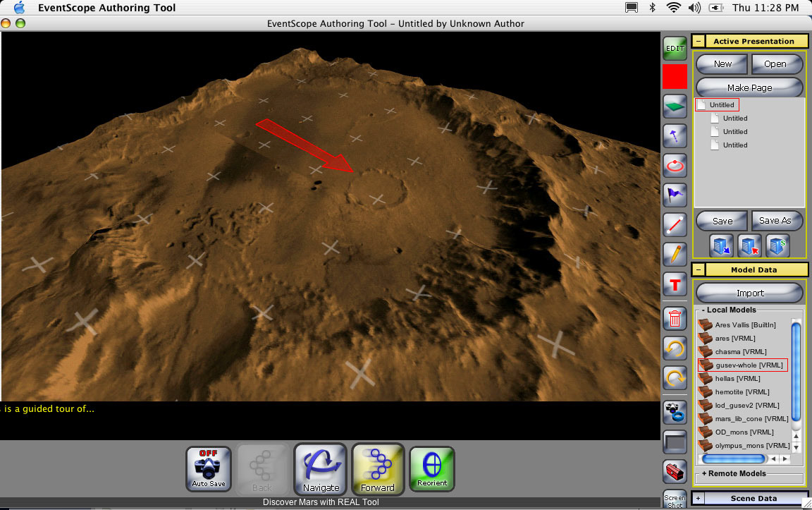Select the red T text tool

(675, 284)
